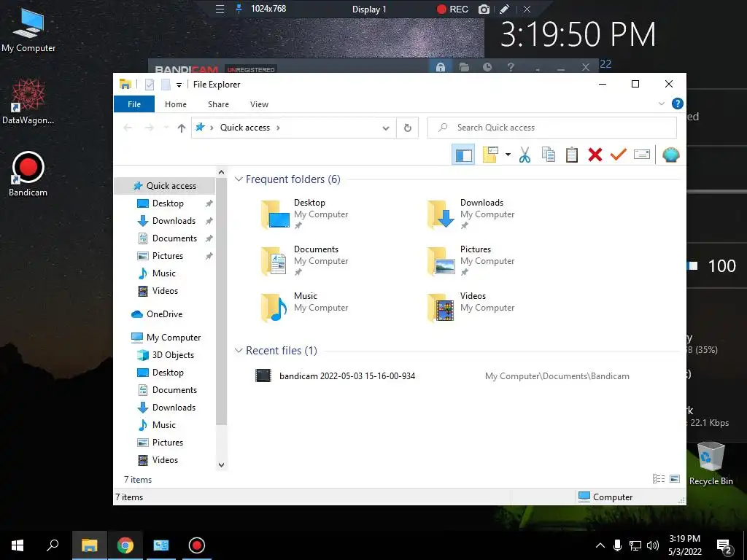Select the Downloads frequent folder

point(471,214)
